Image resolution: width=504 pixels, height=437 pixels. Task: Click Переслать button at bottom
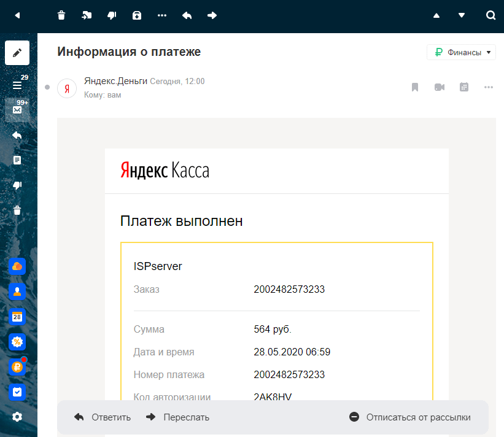point(178,417)
